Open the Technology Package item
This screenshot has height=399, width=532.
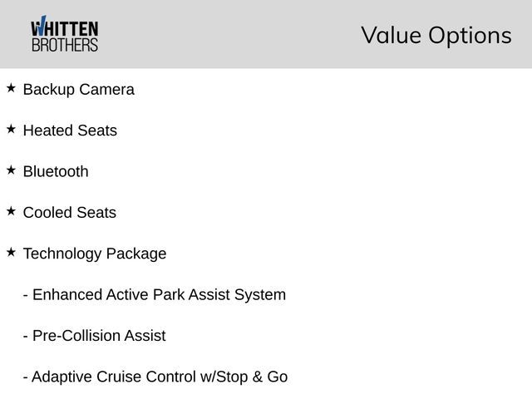click(95, 254)
